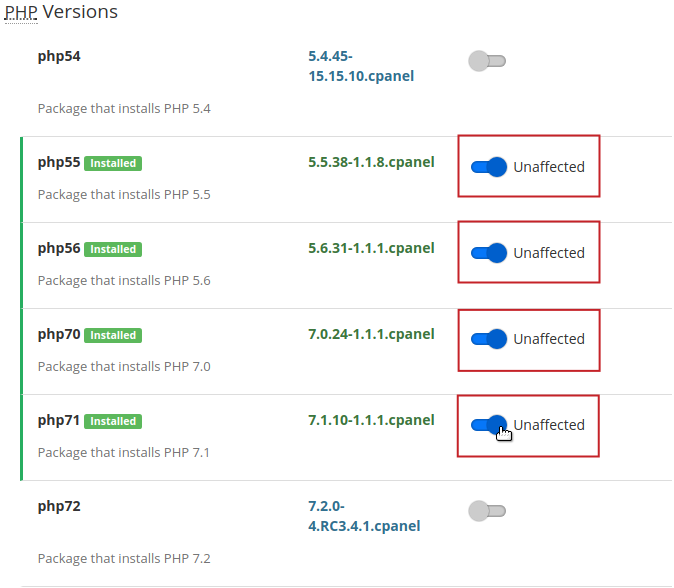Enable the php72 package toggle

487,512
